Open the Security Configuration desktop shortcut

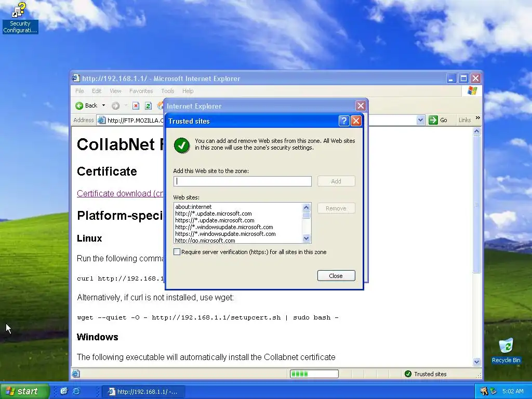[x=20, y=18]
